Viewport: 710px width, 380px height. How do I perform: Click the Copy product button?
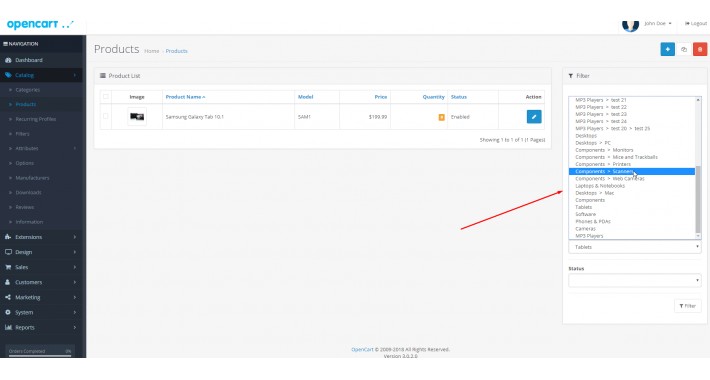pos(684,49)
